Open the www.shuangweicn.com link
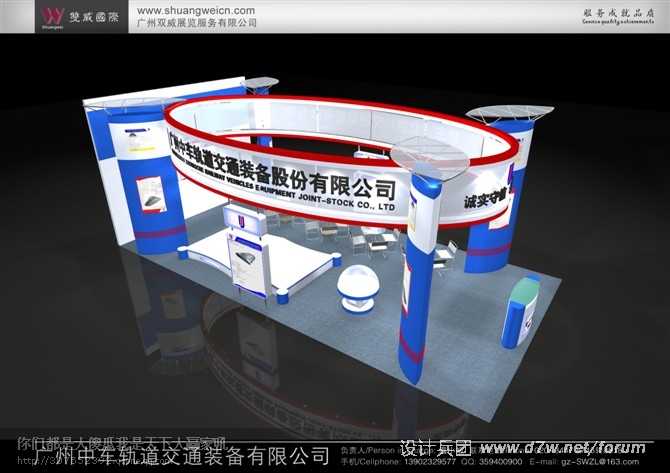The width and height of the screenshot is (670, 473). (x=196, y=10)
